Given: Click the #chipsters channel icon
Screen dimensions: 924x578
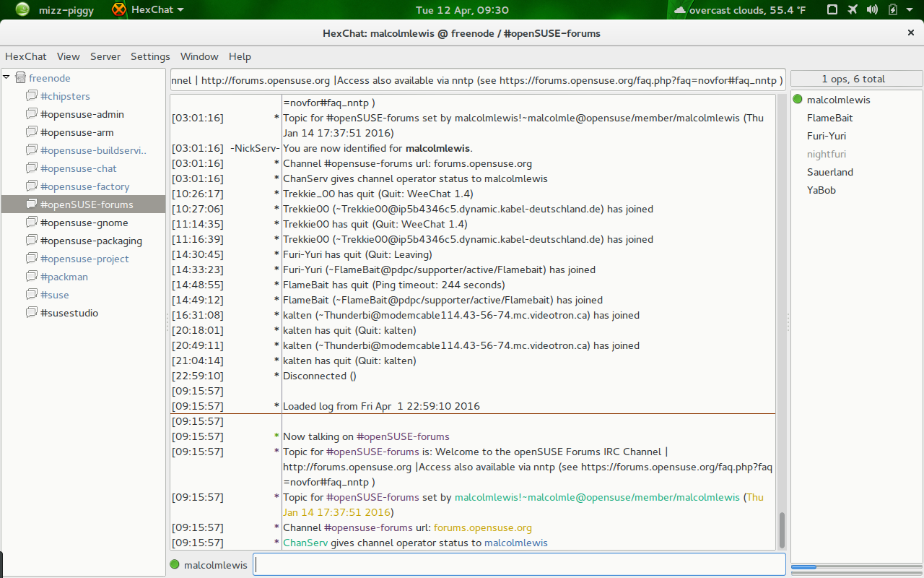Looking at the screenshot, I should point(31,96).
